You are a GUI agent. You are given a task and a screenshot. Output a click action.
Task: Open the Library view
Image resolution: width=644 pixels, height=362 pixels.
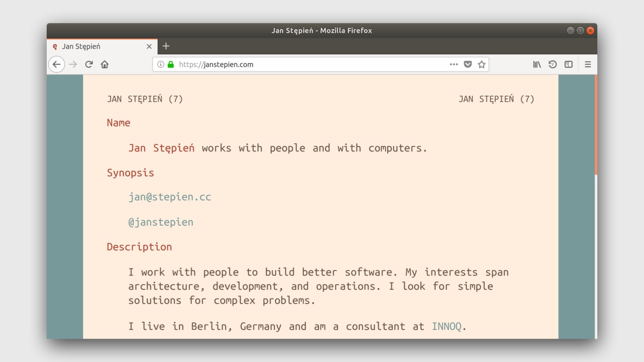point(537,64)
